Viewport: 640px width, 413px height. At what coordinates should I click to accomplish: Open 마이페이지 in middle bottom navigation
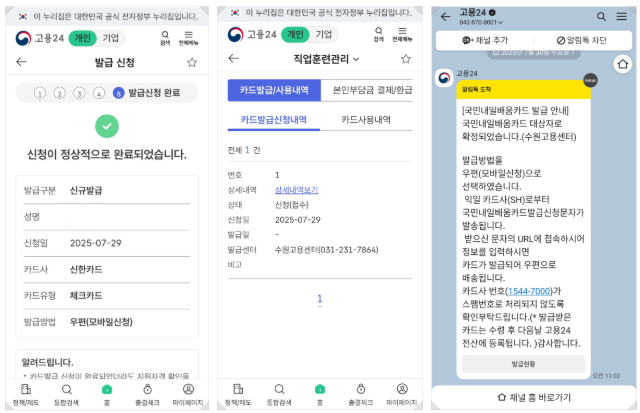pyautogui.click(x=402, y=394)
